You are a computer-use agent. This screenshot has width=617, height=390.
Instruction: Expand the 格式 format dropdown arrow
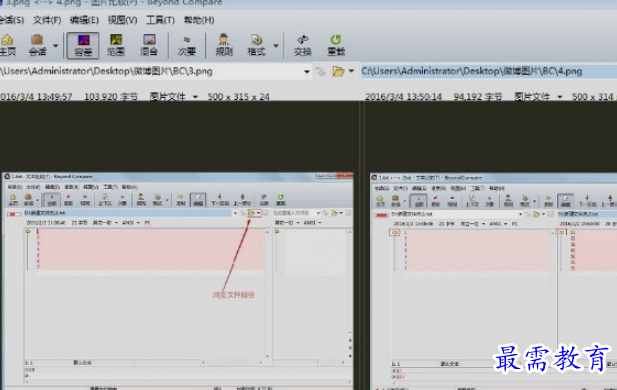[276, 46]
